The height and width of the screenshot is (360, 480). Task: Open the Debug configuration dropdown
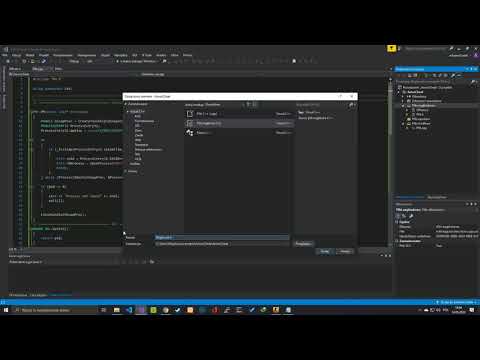click(76, 61)
